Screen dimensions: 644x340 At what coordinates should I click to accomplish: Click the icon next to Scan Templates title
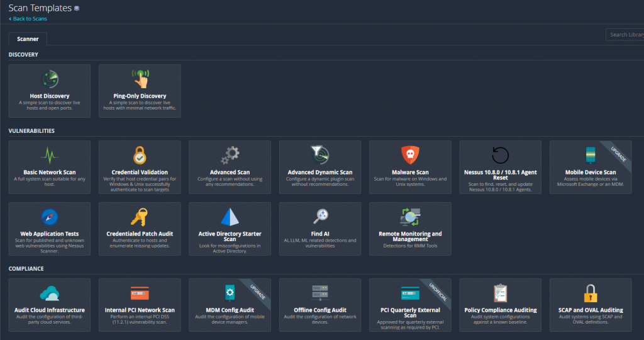pos(76,8)
